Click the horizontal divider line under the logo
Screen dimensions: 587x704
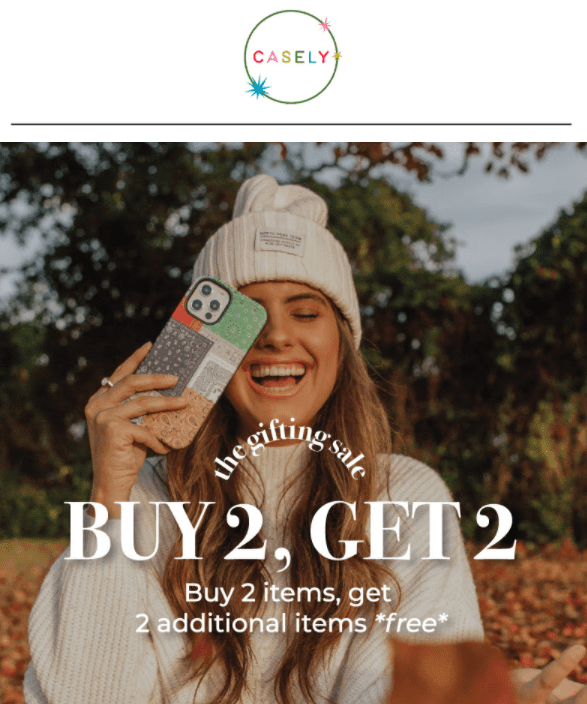[x=291, y=124]
